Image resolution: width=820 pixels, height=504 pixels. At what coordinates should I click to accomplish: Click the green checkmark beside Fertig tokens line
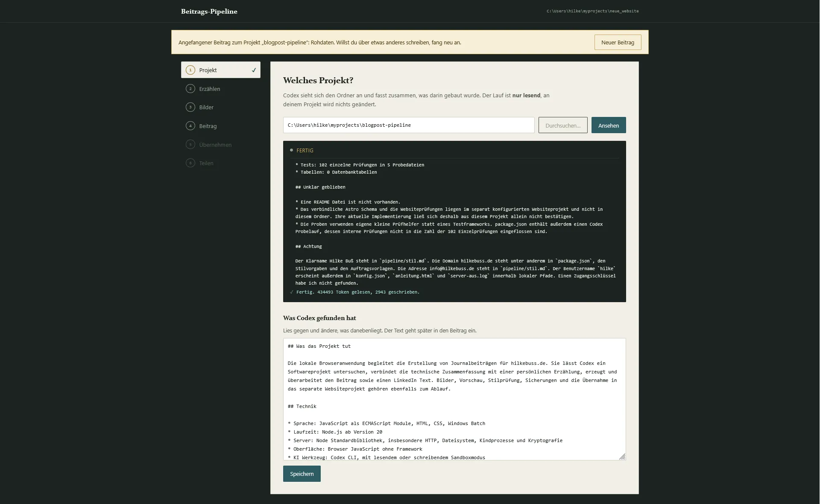click(x=292, y=292)
